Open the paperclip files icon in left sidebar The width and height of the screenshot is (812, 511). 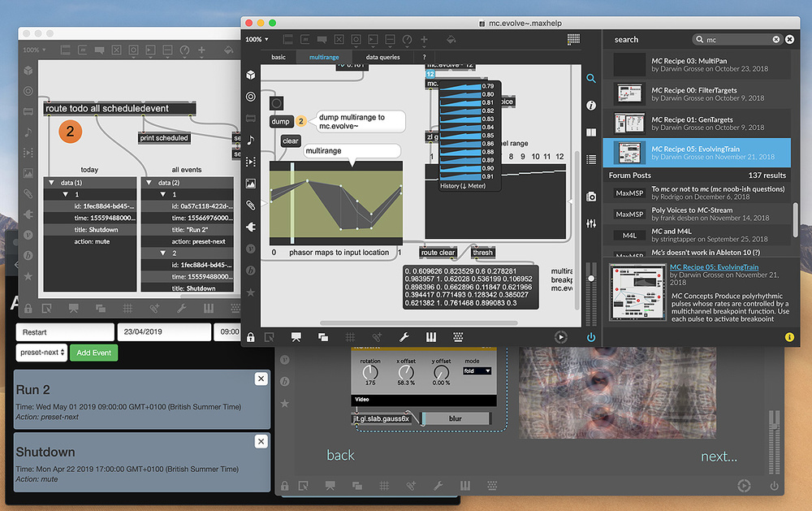pyautogui.click(x=251, y=205)
